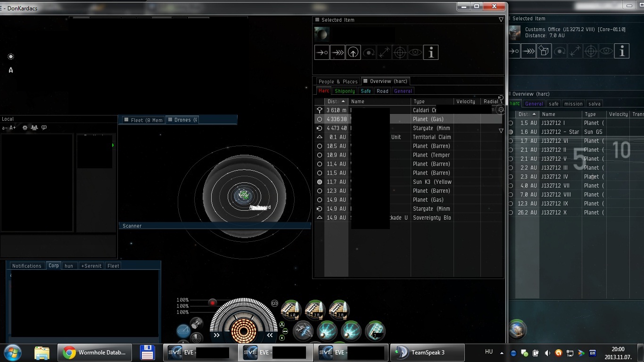Click the cargo bolt icon on HUD
The height and width of the screenshot is (362, 644).
point(196,323)
